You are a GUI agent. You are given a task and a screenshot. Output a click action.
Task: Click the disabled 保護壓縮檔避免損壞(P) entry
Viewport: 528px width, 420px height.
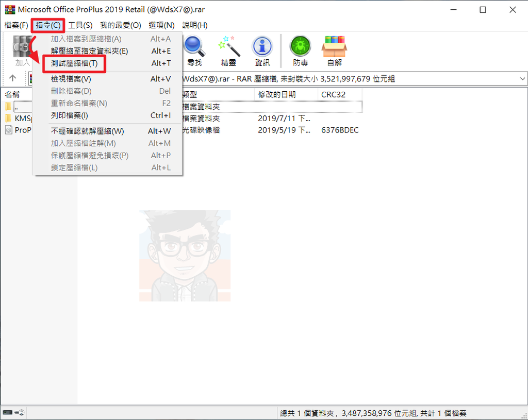point(108,156)
